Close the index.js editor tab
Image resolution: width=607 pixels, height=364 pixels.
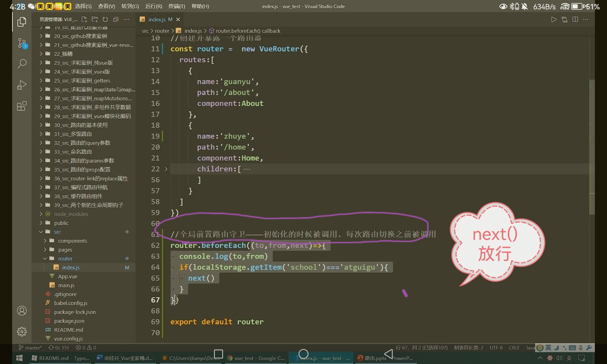[178, 19]
